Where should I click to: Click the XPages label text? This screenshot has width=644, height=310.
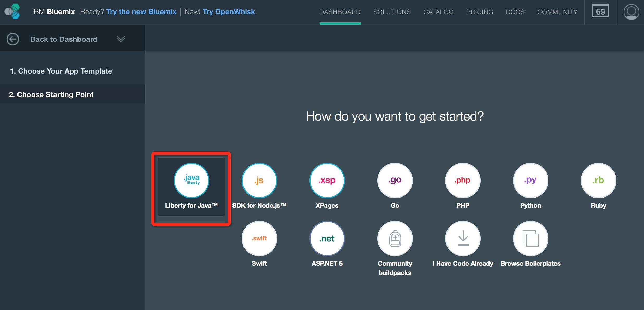click(x=327, y=205)
